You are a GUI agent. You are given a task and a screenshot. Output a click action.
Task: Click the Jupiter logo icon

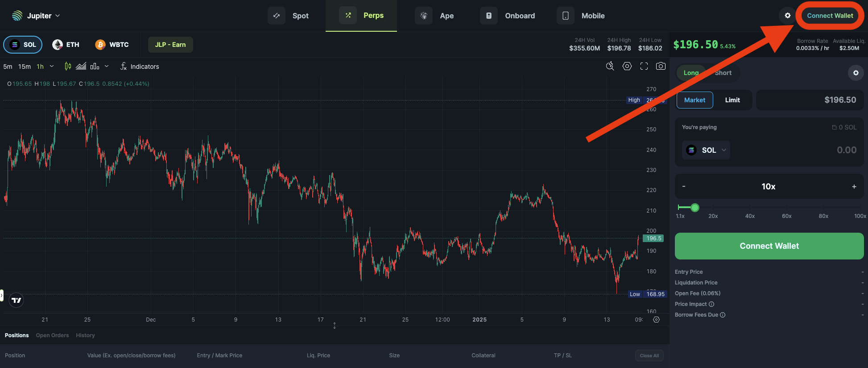click(17, 16)
